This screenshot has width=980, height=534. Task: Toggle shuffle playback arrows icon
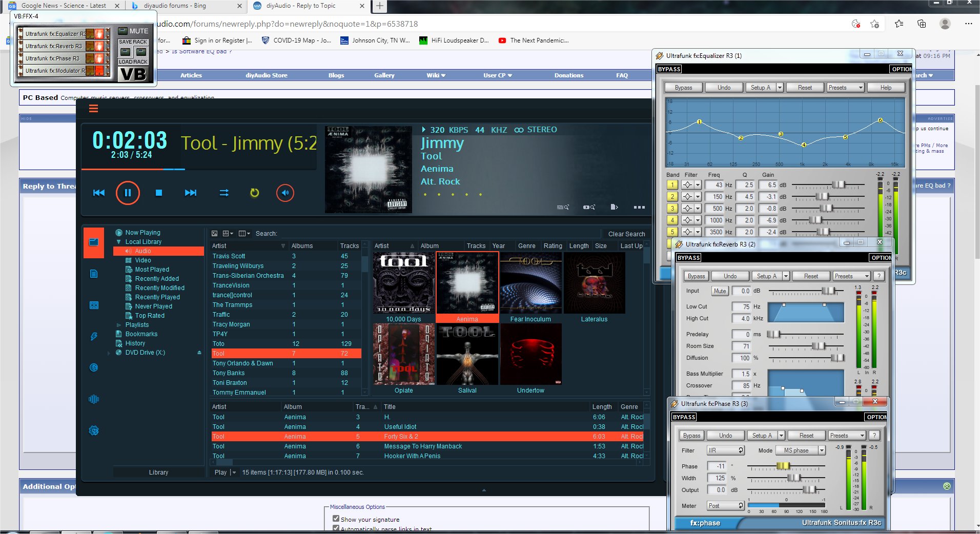coord(224,193)
